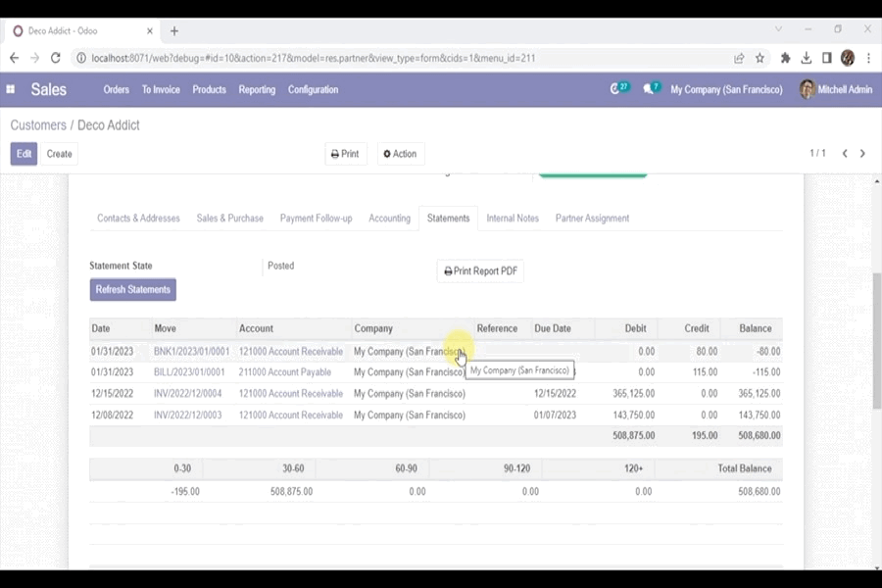The width and height of the screenshot is (882, 588).
Task: Click the browser back arrow
Action: (14, 58)
